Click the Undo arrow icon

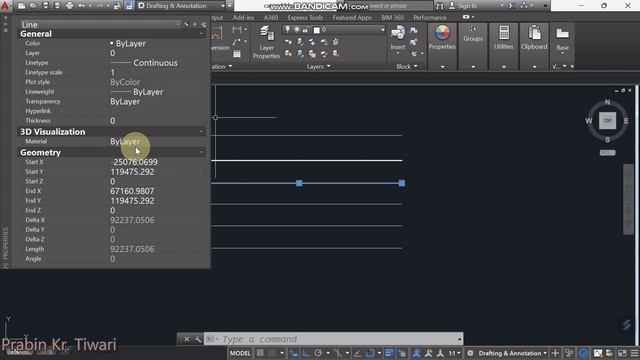(81, 6)
